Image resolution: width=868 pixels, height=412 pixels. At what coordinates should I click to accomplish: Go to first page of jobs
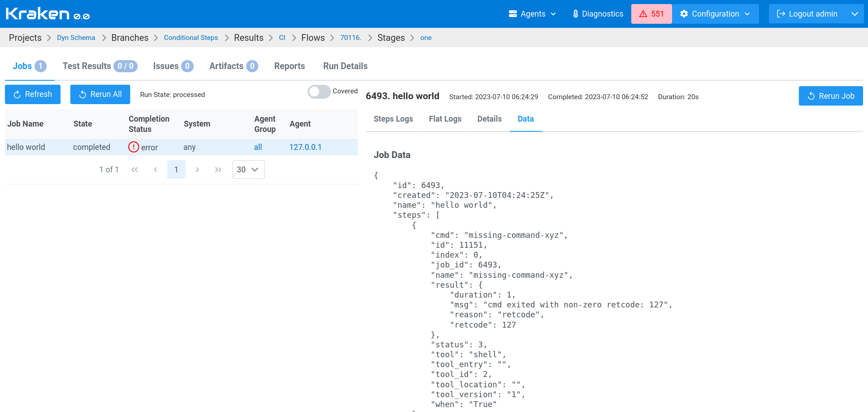coord(135,169)
